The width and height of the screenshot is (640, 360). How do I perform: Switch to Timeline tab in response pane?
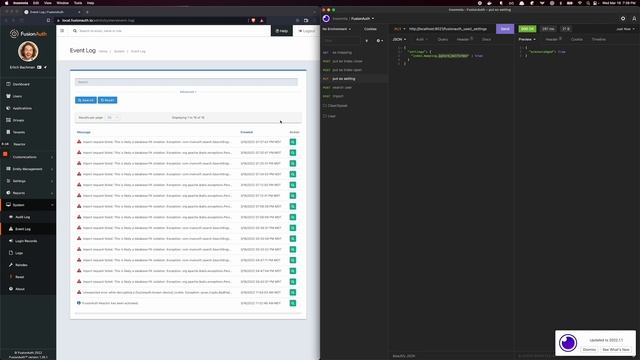coord(599,40)
